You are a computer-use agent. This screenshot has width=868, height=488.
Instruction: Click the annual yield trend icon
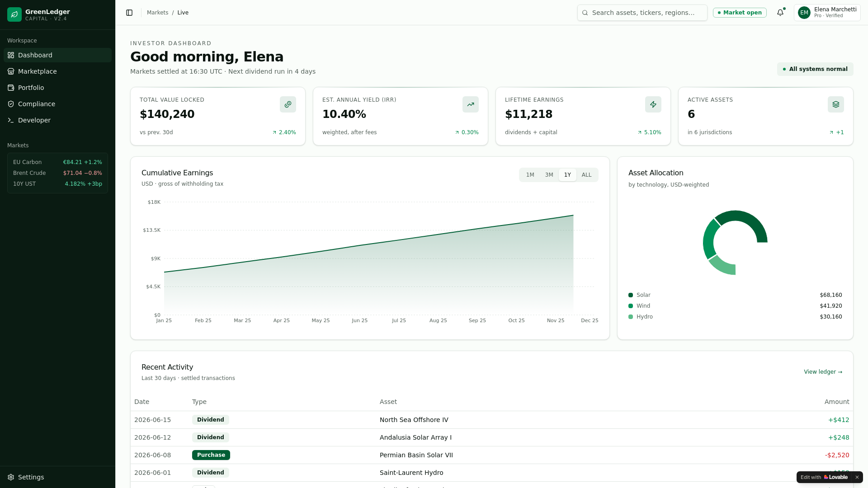tap(471, 104)
